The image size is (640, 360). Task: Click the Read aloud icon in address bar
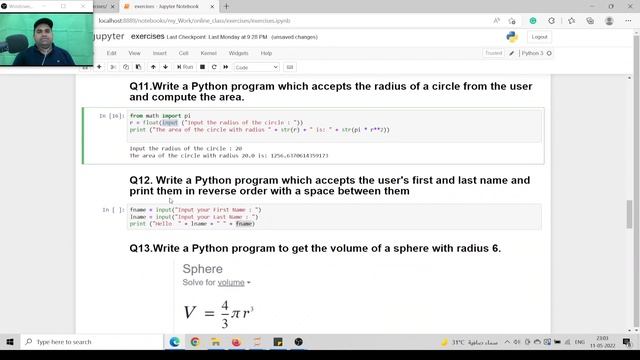[496, 21]
